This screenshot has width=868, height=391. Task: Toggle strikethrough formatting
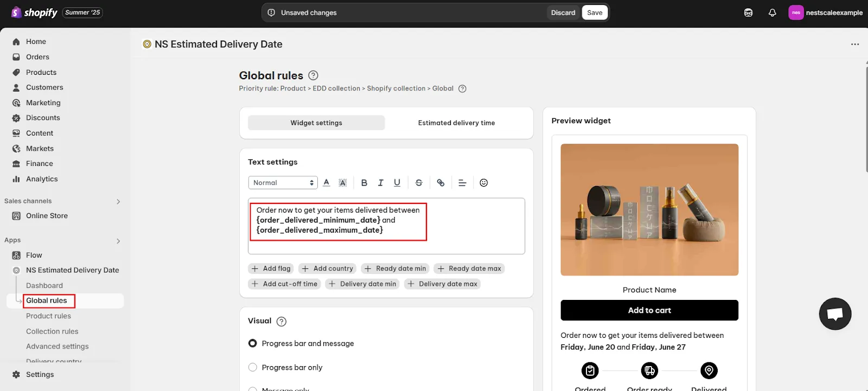[419, 183]
